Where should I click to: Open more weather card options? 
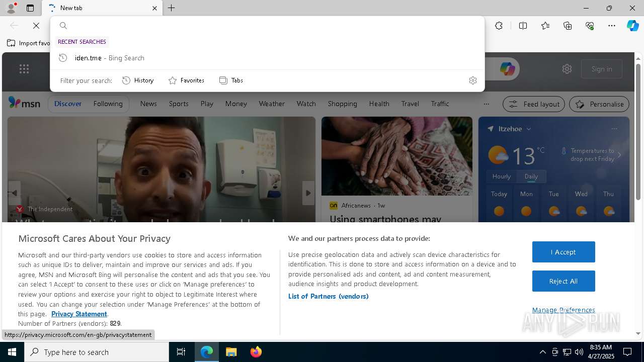(614, 129)
